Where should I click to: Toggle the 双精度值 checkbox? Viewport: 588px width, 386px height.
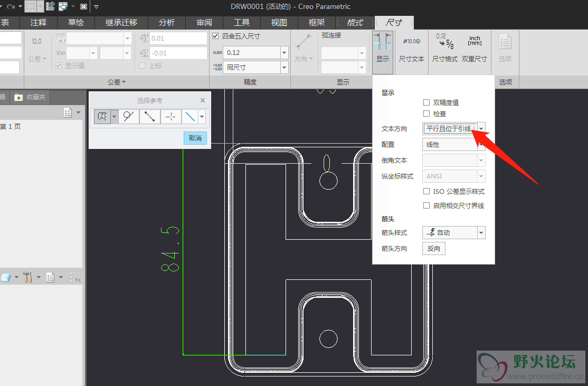(x=426, y=102)
